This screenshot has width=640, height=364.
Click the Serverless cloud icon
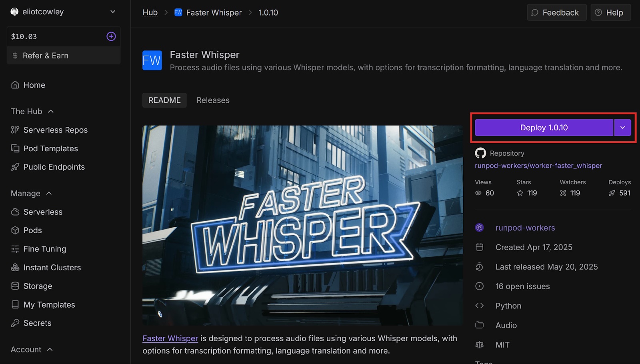pos(15,212)
